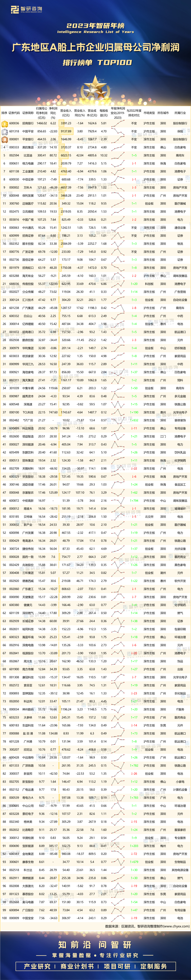Click the trend sparkline in 招商银行 row
This screenshot has height=980, width=191.
click(x=118, y=123)
